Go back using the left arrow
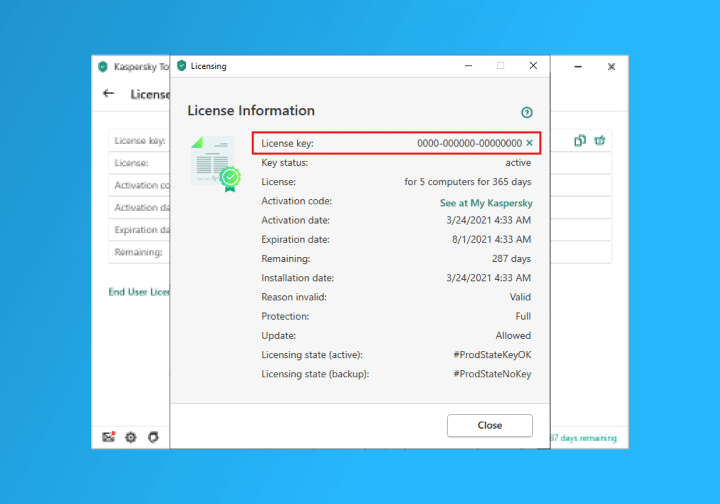The width and height of the screenshot is (720, 504). pyautogui.click(x=109, y=94)
